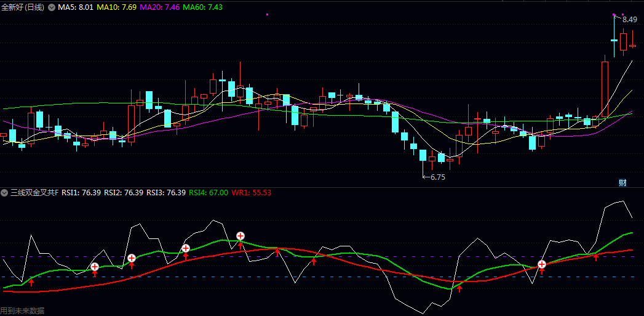Click the MA5: 8.01 label
644x316 pixels.
coord(76,6)
